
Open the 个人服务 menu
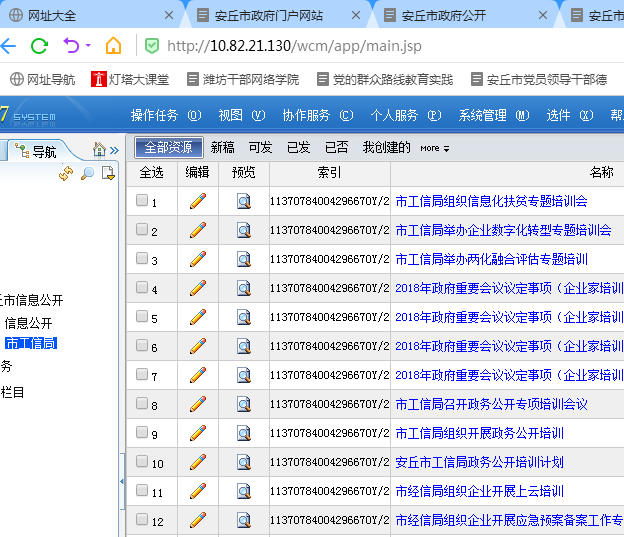point(406,115)
